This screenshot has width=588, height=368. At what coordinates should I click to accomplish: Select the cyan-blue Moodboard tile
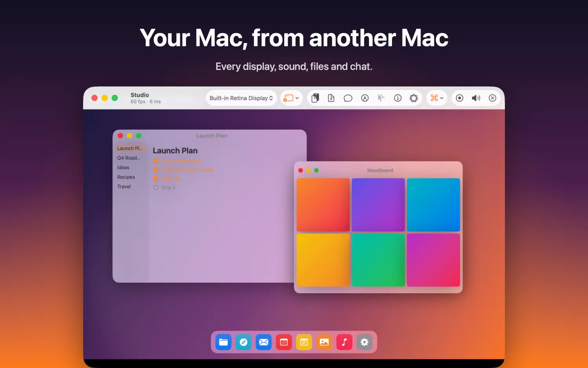click(434, 205)
